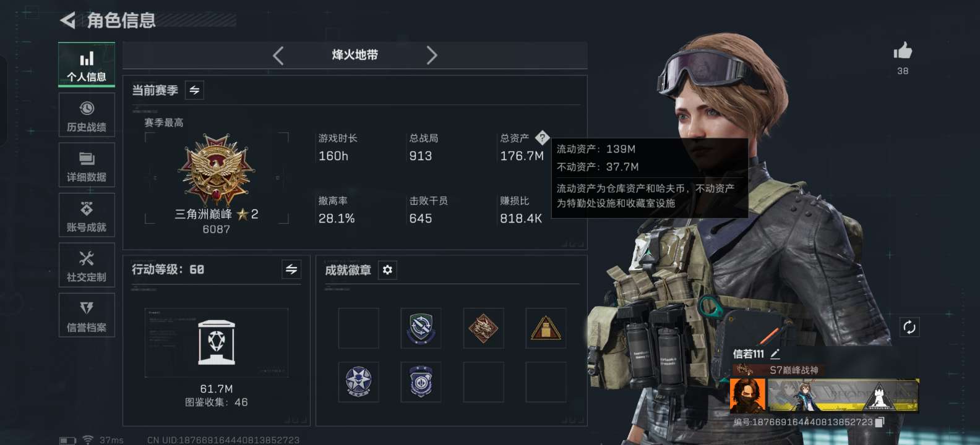Click the player avatar portrait thumbnail
The image size is (980, 445).
[x=747, y=396]
